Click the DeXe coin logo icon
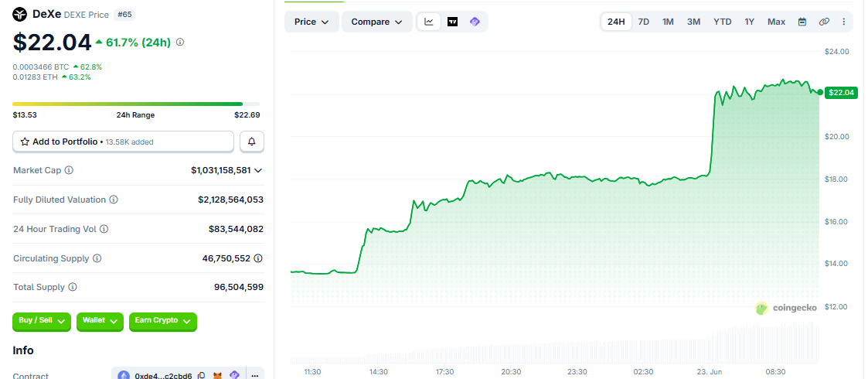 pyautogui.click(x=20, y=15)
